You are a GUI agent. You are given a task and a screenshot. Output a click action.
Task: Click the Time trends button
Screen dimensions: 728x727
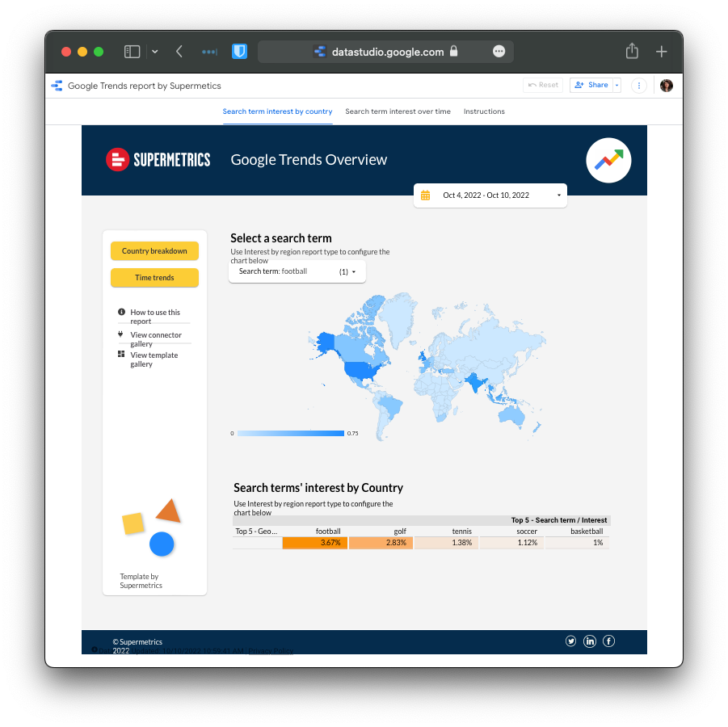154,278
